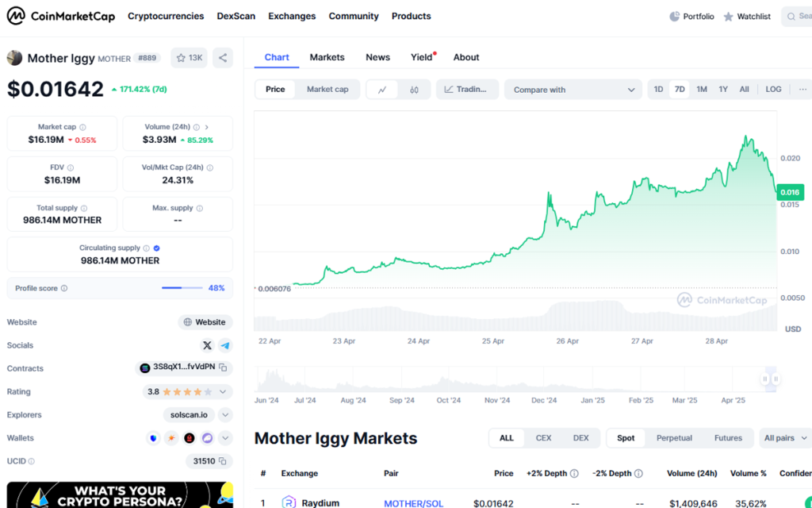
Task: Open Vol/Mkt Cap info icon
Action: 209,168
